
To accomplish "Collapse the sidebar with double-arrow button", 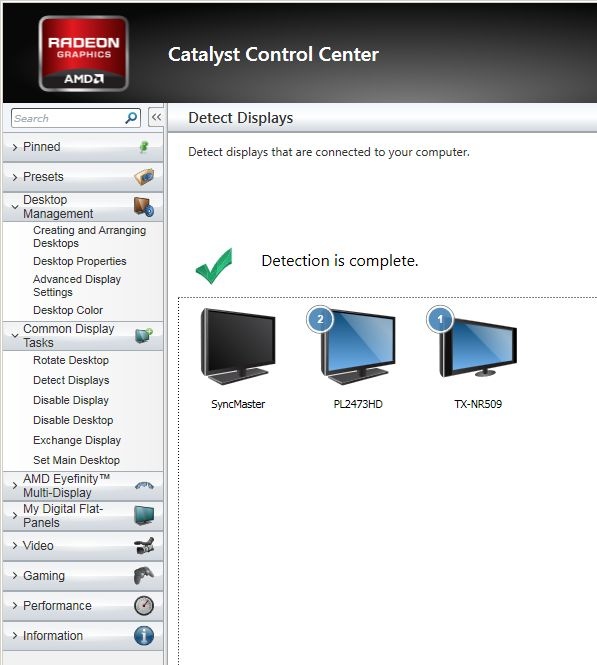I will 156,117.
